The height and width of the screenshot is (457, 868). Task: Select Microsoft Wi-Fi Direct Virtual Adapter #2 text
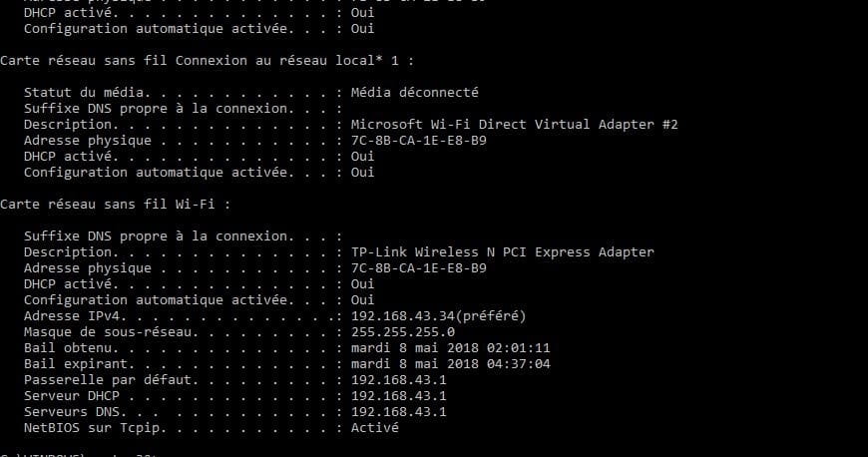515,125
